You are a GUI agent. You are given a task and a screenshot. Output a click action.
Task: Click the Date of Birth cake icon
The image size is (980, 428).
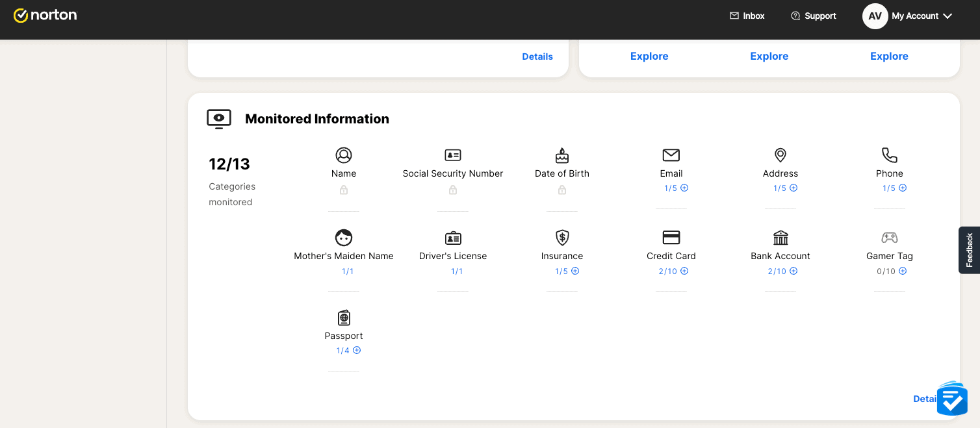562,155
